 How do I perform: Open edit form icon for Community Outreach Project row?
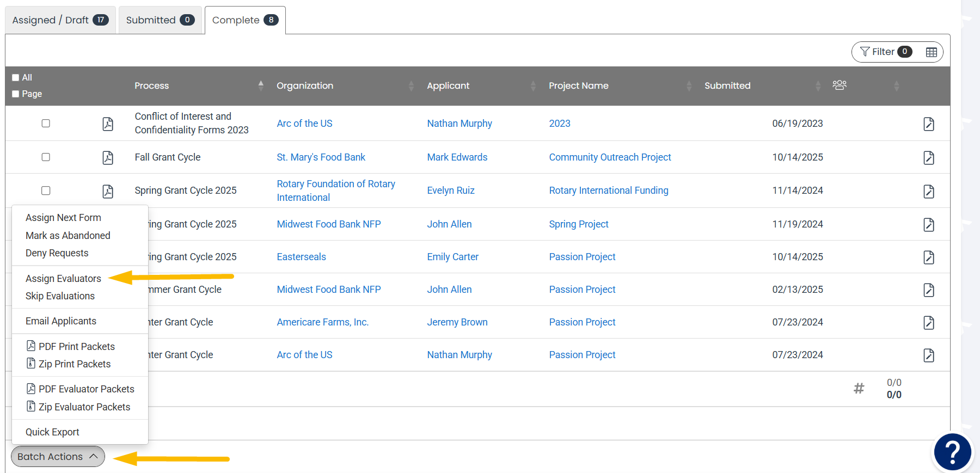[929, 158]
